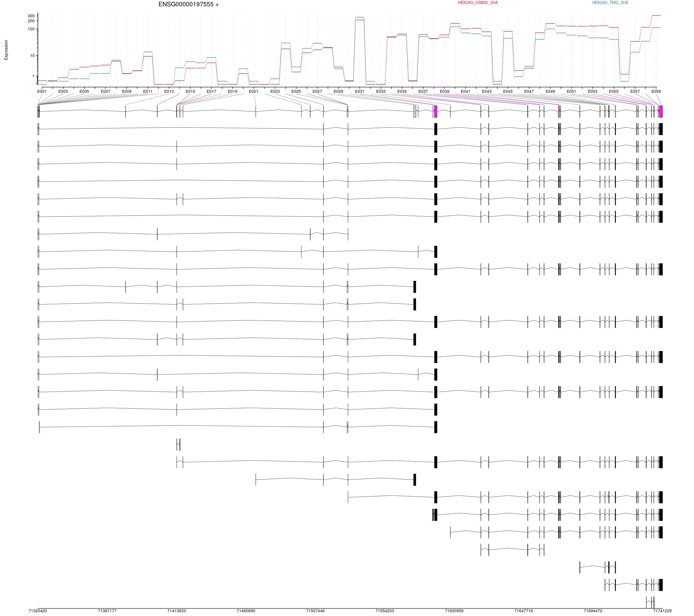The image size is (694, 616).
Task: Click exon label E035
Action: tap(402, 91)
